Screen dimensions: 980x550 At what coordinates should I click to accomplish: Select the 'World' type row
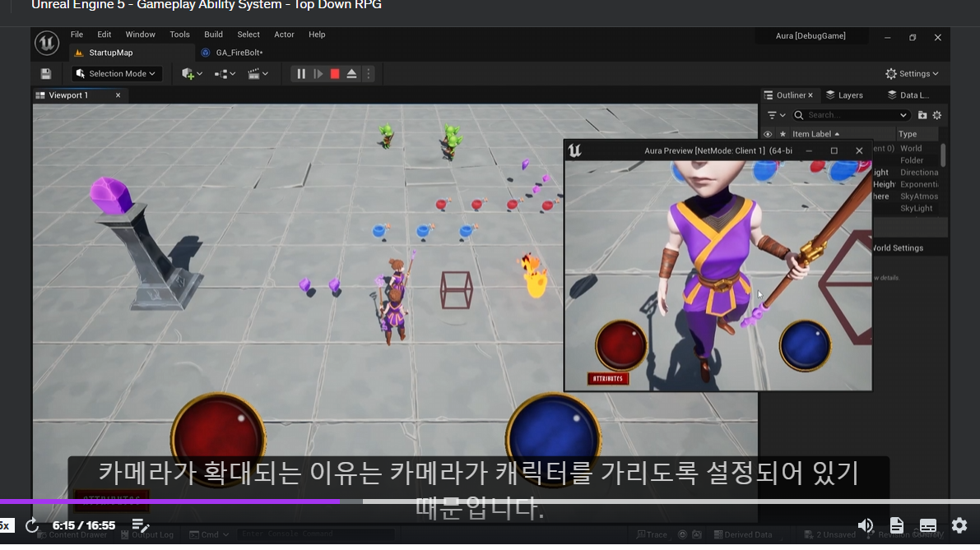click(x=911, y=148)
